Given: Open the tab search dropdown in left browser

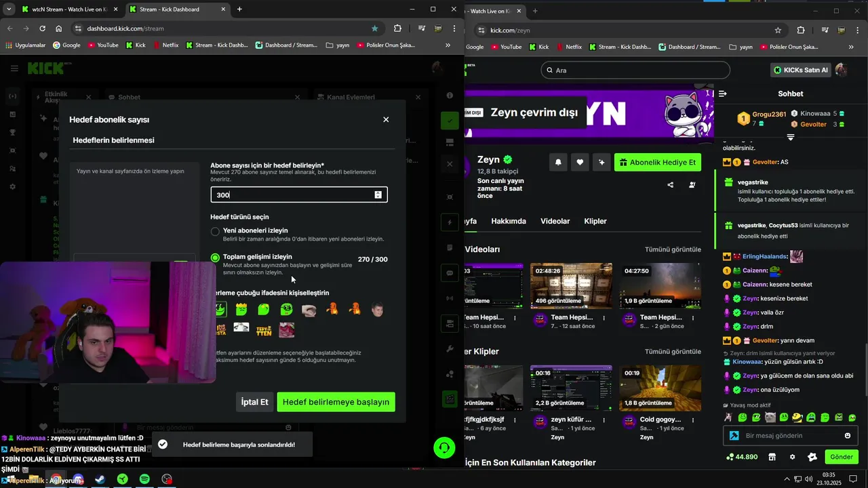Looking at the screenshot, I should pos(9,9).
